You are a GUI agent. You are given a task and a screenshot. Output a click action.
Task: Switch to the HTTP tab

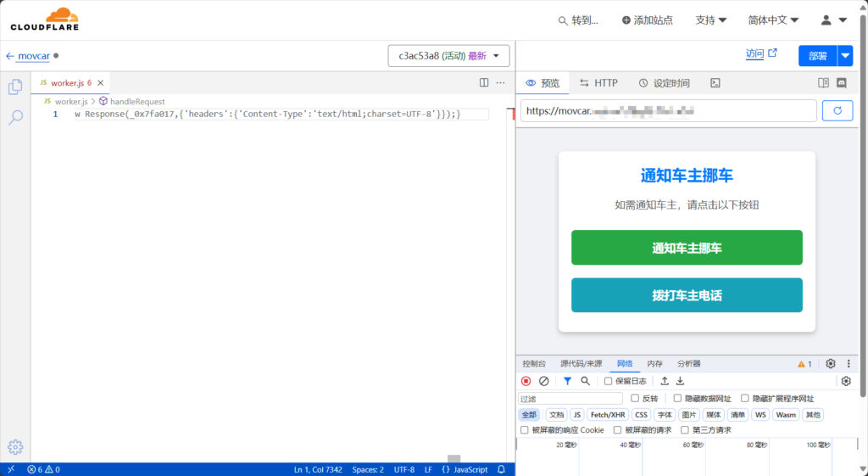pos(598,83)
